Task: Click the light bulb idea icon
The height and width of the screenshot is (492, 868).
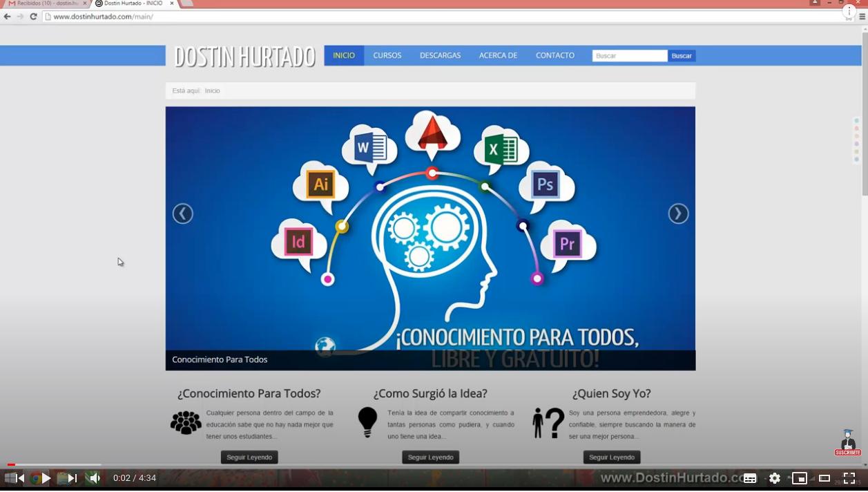Action: pos(367,422)
